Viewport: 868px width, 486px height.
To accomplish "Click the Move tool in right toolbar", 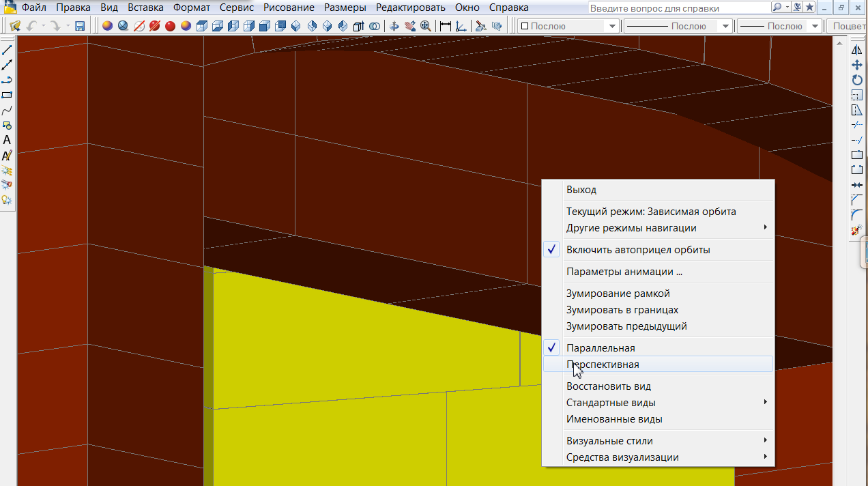I will pos(857,65).
